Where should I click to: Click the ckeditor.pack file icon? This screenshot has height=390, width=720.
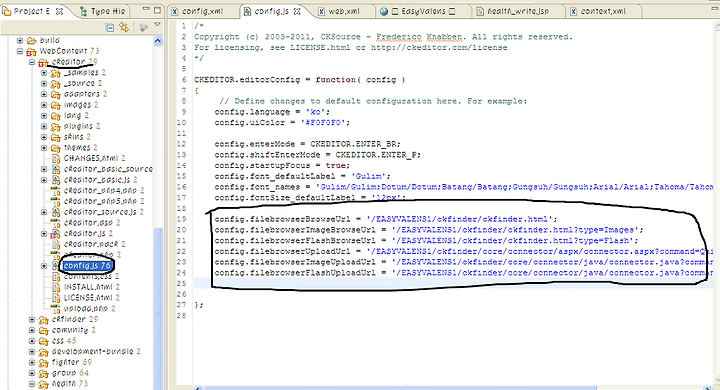pos(56,244)
